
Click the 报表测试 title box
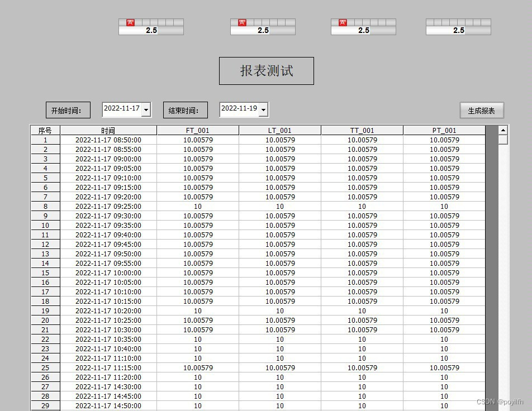coord(267,71)
